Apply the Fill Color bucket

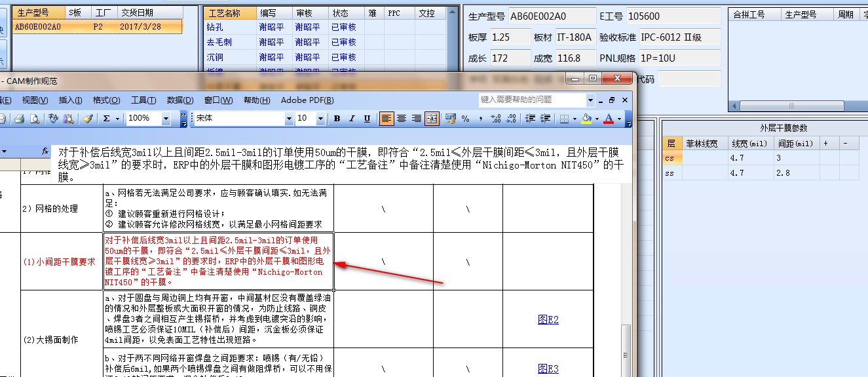pyautogui.click(x=586, y=119)
